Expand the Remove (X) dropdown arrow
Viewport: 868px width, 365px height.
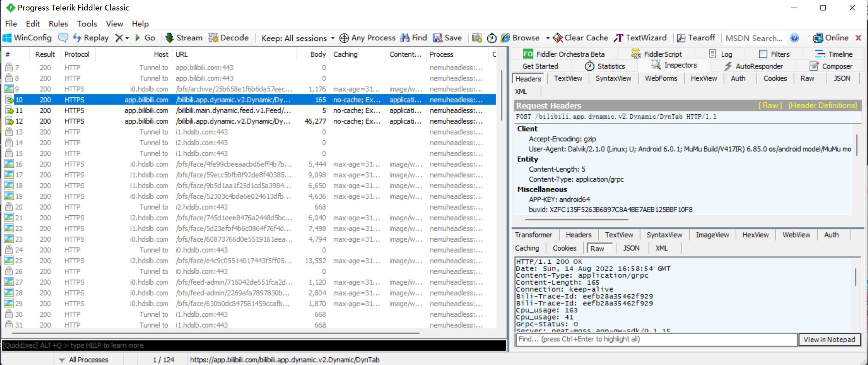tap(127, 38)
